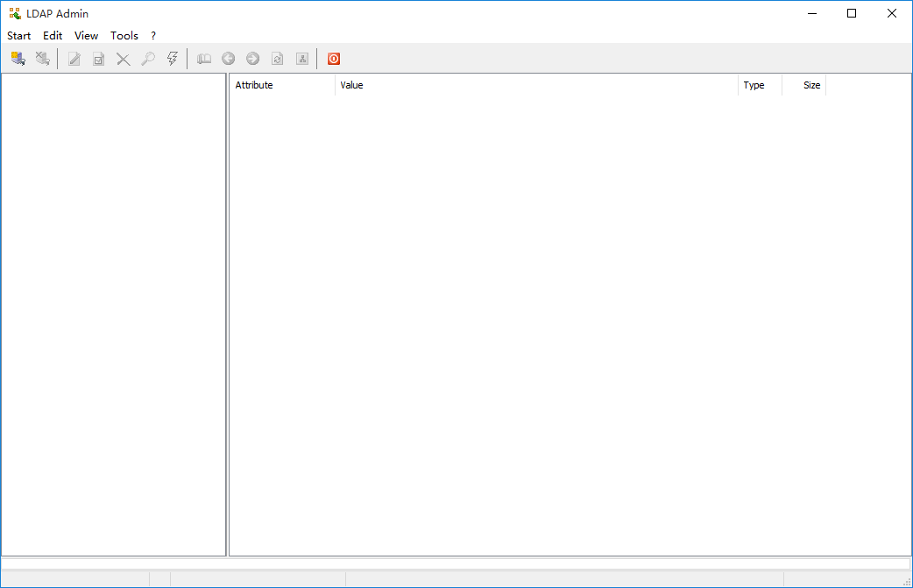Maximize the LDAP Admin window
This screenshot has height=588, width=913.
[x=852, y=13]
